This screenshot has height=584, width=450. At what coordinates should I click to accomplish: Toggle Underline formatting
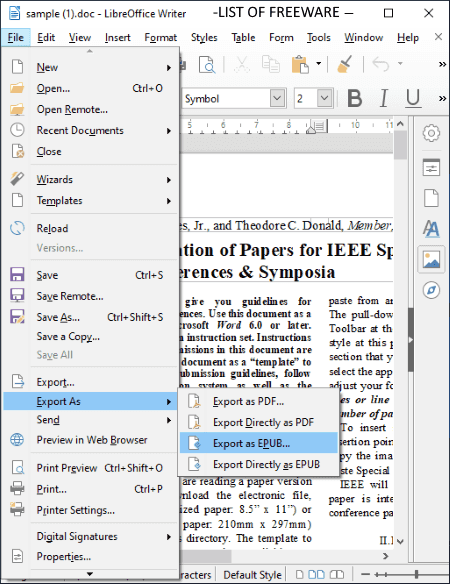[413, 98]
